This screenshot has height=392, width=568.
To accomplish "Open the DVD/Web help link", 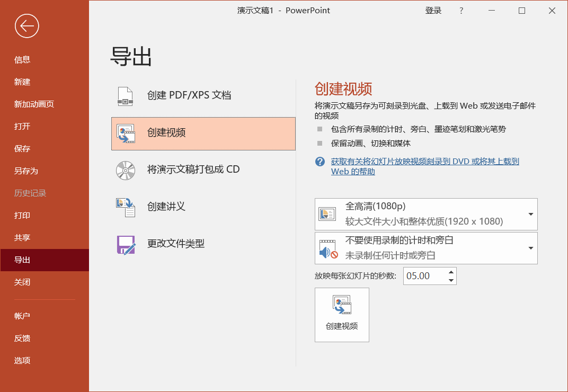I will [425, 166].
